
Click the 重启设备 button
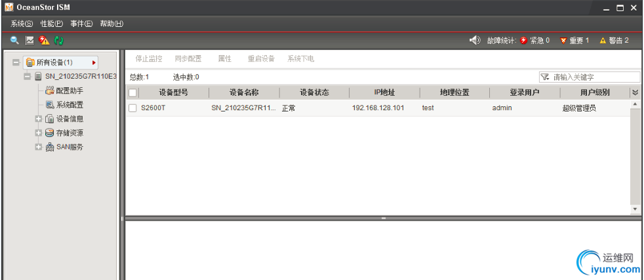pos(261,59)
